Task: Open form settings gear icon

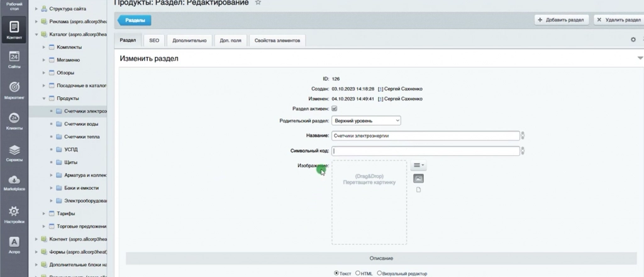Action: click(633, 40)
